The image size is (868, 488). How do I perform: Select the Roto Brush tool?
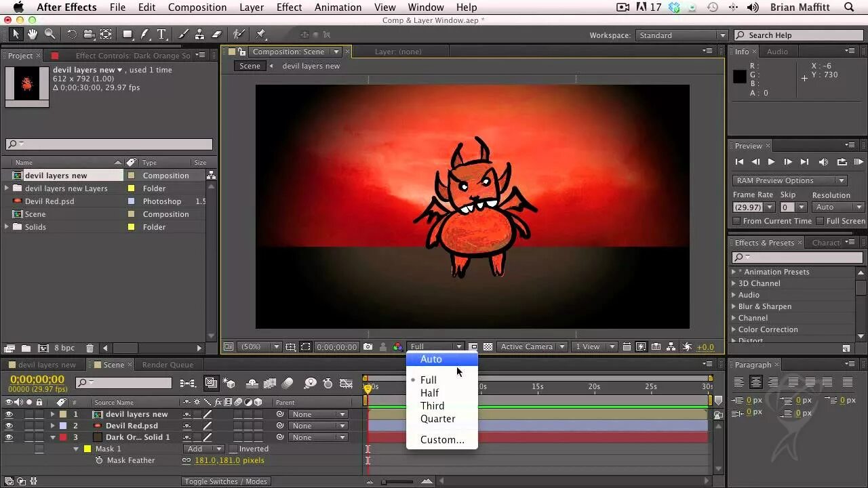tap(239, 34)
